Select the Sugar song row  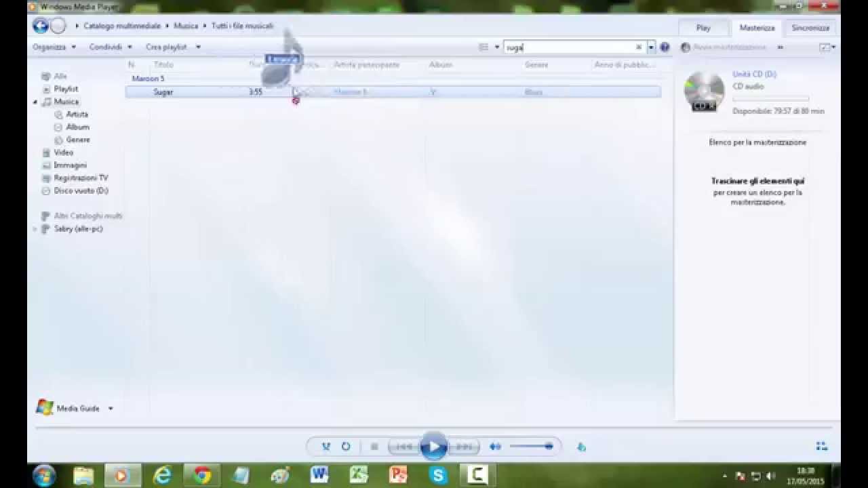point(393,92)
